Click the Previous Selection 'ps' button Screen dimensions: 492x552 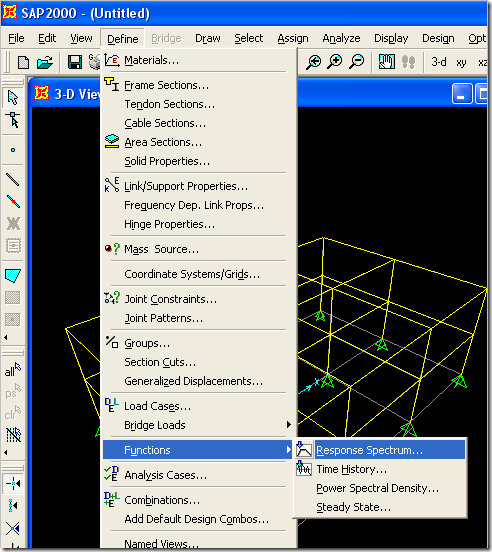point(13,392)
